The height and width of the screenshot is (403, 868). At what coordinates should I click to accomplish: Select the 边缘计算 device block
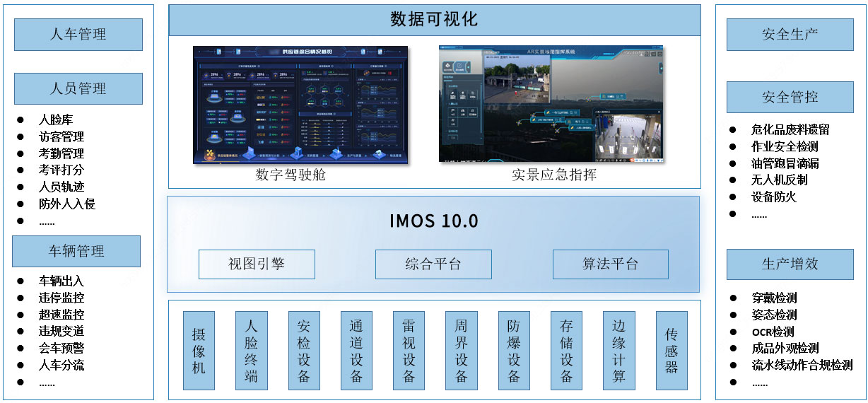(x=619, y=351)
